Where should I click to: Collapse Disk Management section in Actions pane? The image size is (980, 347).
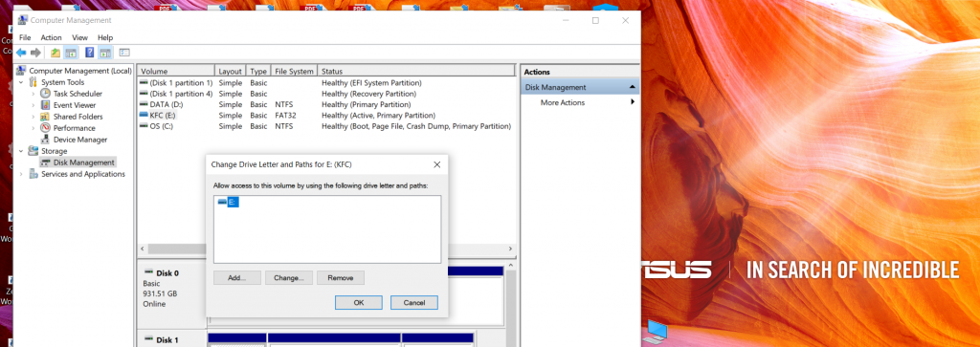click(x=632, y=87)
